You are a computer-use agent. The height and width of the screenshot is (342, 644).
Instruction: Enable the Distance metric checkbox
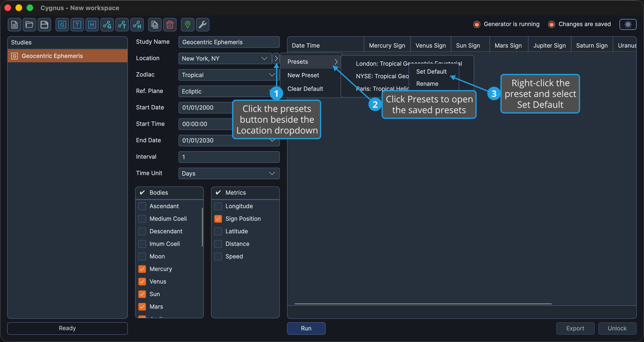pyautogui.click(x=218, y=244)
